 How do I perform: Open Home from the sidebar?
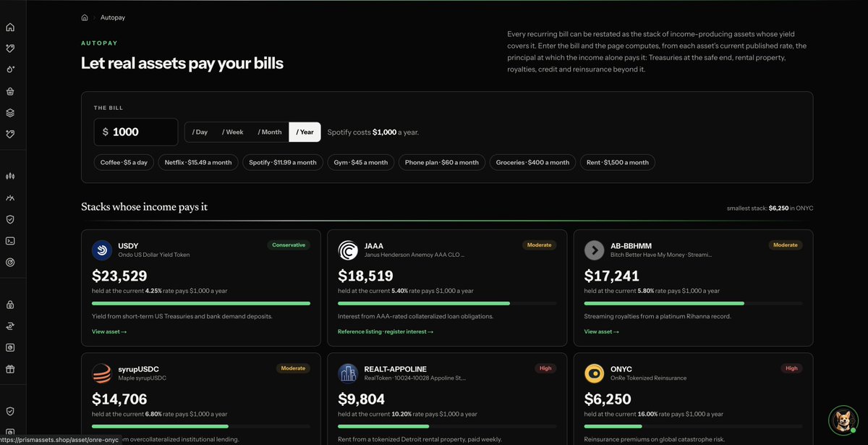(10, 27)
